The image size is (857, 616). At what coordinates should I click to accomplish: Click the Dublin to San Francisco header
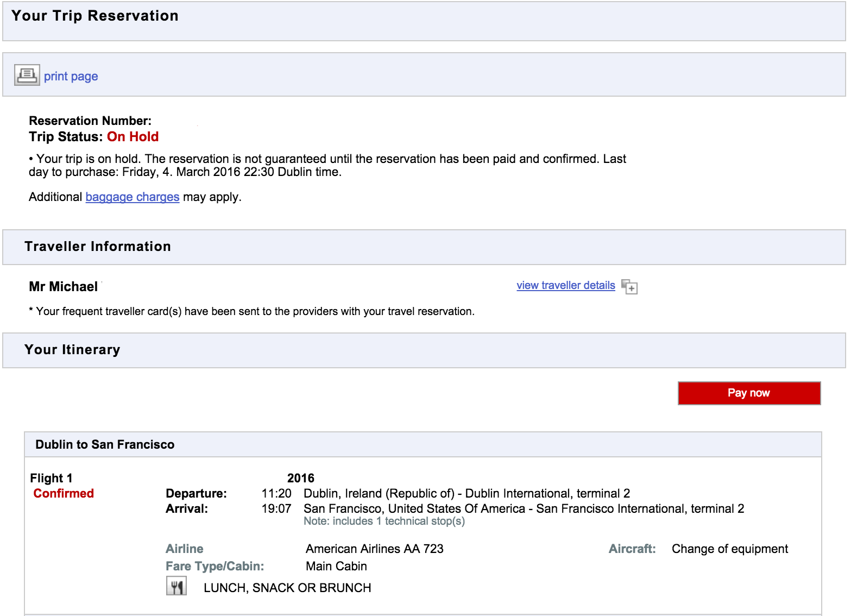[105, 444]
